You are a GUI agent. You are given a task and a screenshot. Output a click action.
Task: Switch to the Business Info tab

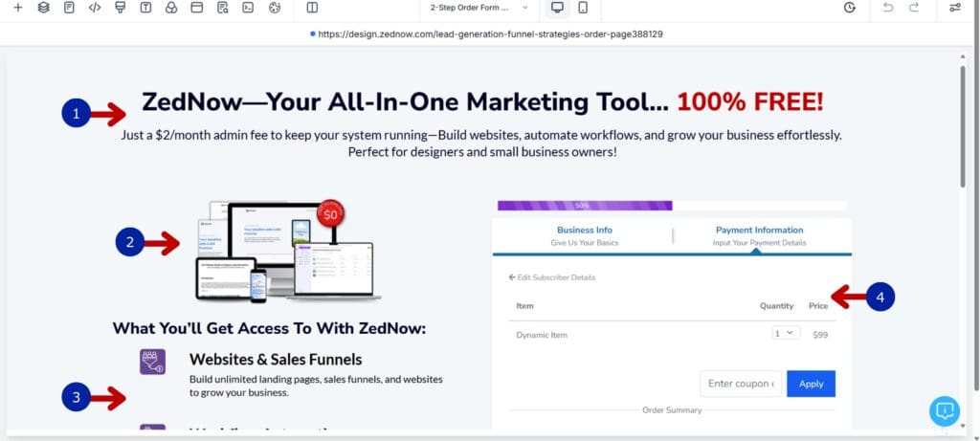[x=585, y=235]
